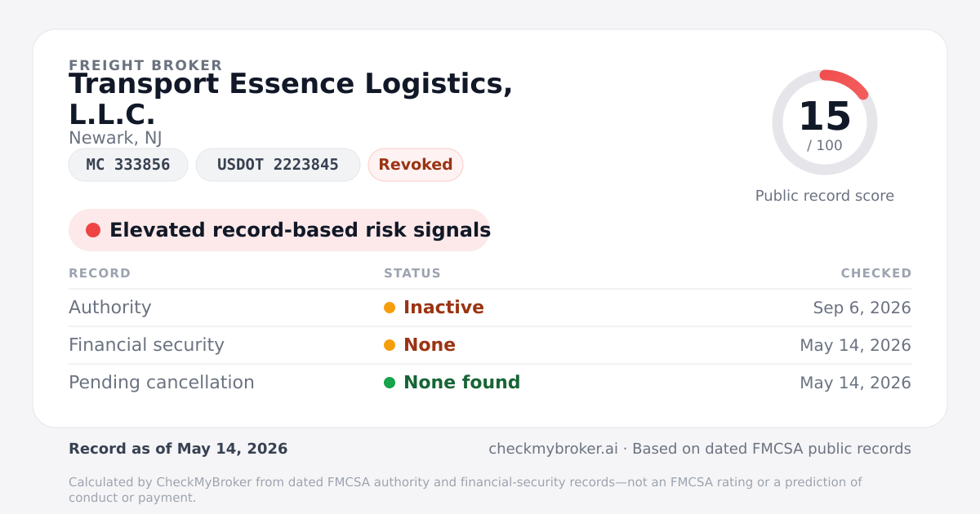Click the orange dot next to None status
The image size is (980, 514).
point(390,345)
